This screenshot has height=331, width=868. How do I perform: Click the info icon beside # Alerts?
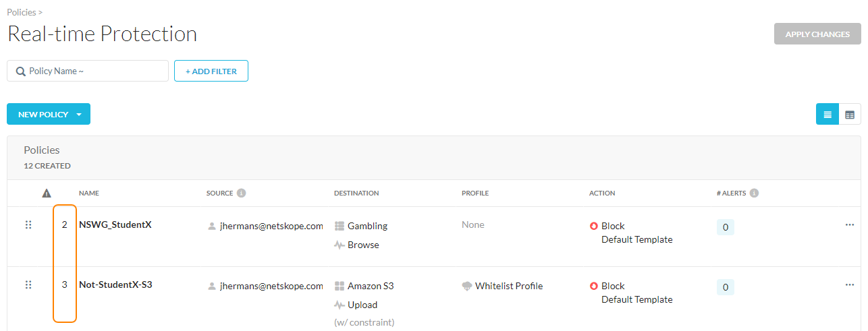[x=754, y=193]
